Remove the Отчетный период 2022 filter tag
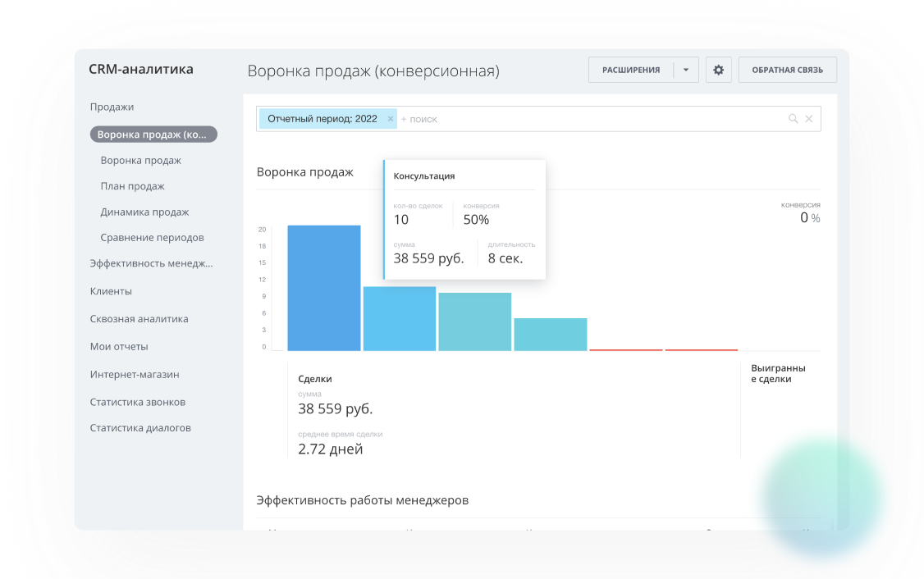The width and height of the screenshot is (924, 579). (x=391, y=119)
